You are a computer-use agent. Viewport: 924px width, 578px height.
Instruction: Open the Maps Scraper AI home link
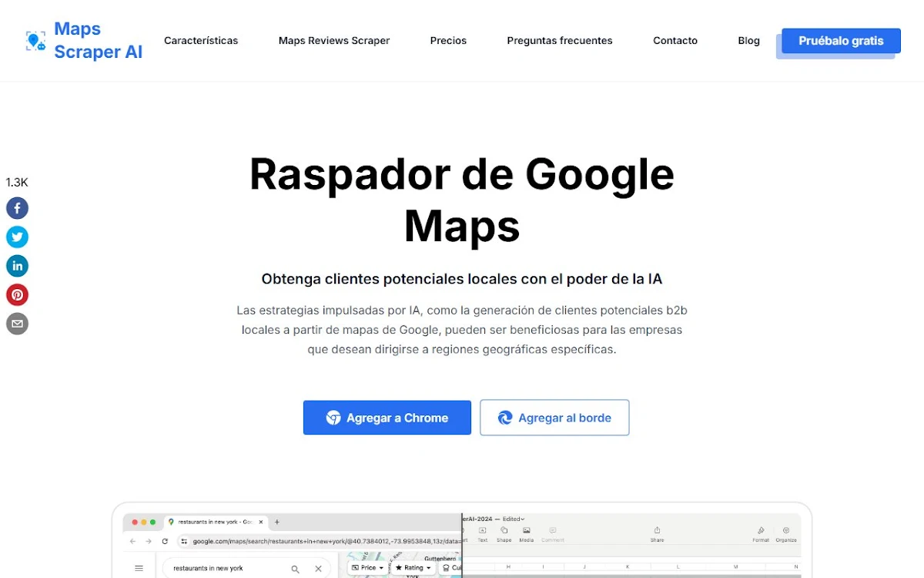(x=98, y=41)
